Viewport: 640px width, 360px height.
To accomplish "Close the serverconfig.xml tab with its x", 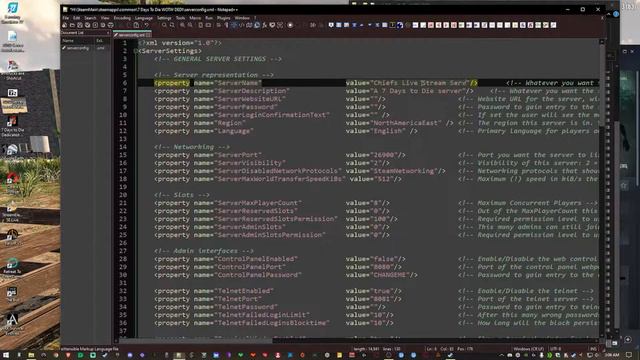I will 149,35.
